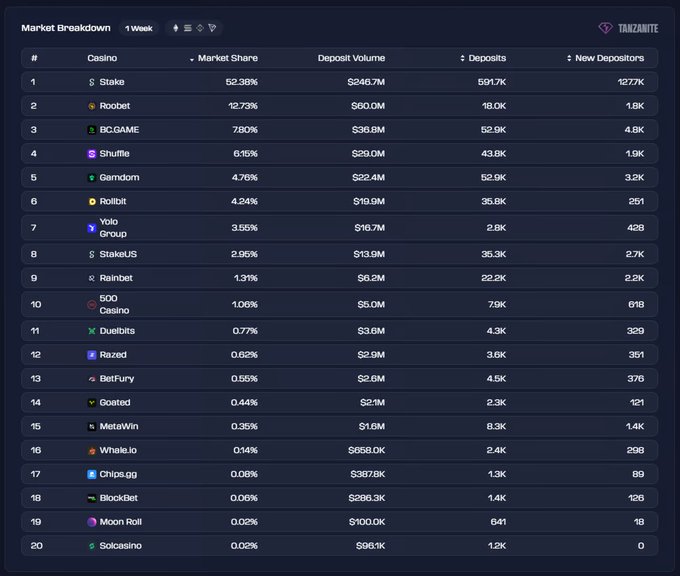The height and width of the screenshot is (576, 680).
Task: Click Rainbet deposit volume $6.2M
Action: pyautogui.click(x=371, y=278)
